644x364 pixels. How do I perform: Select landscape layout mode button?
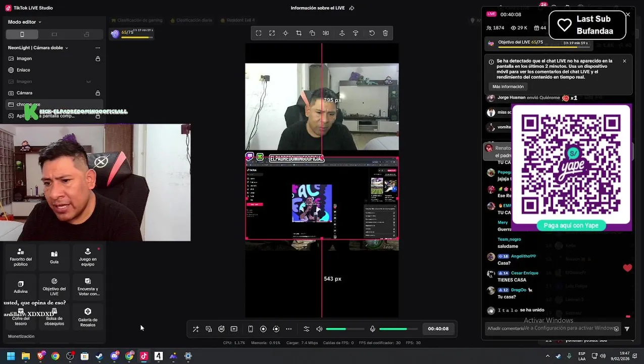[54, 34]
